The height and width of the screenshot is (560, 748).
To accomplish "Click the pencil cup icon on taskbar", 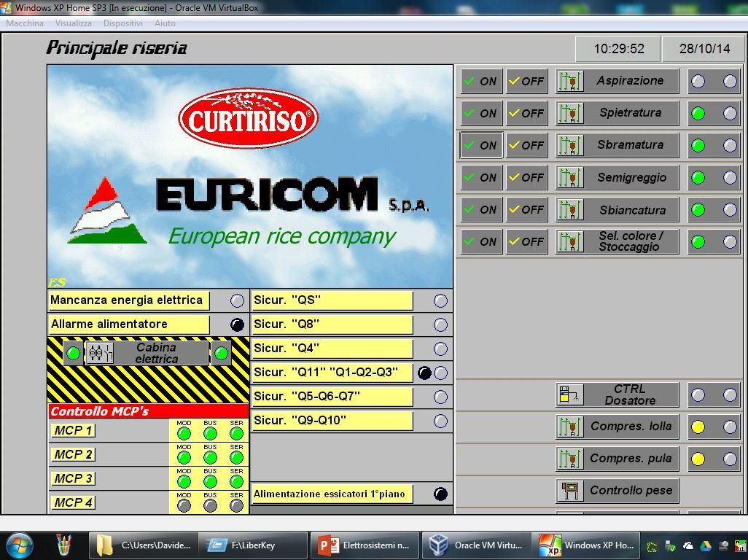I will (x=63, y=545).
